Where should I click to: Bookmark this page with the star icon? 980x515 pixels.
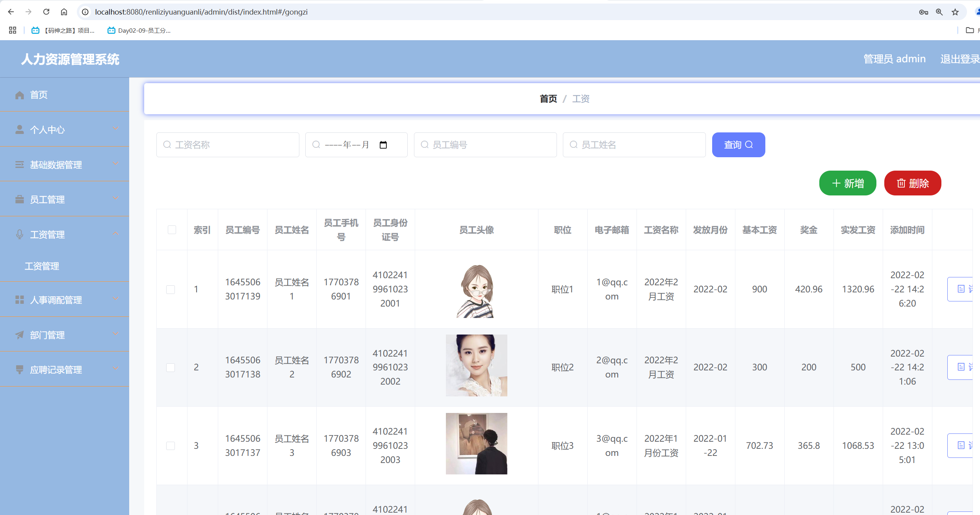point(955,12)
